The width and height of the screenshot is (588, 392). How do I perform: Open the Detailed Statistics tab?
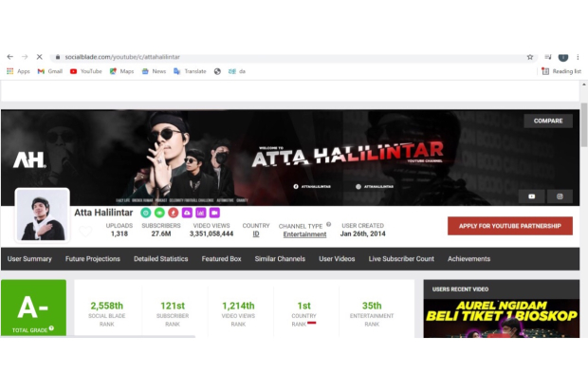point(160,259)
